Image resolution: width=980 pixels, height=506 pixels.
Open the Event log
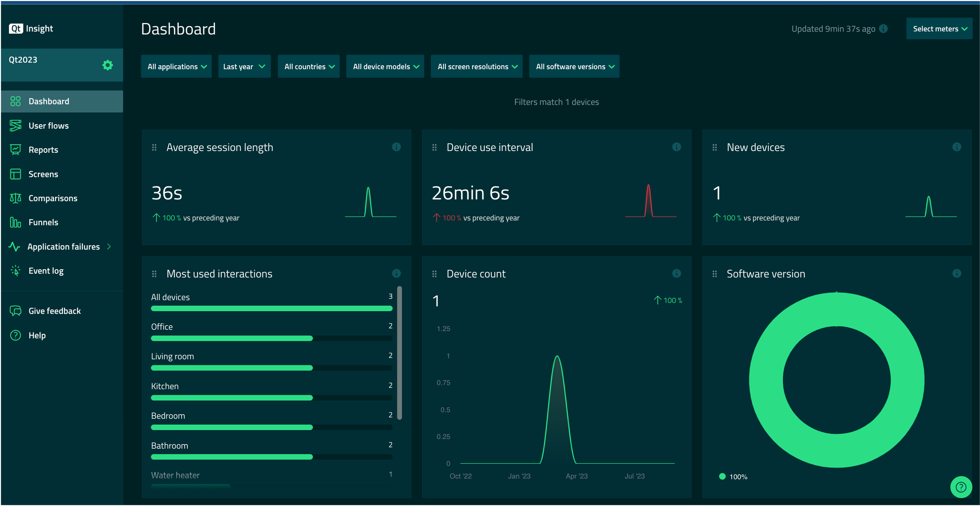tap(15, 270)
